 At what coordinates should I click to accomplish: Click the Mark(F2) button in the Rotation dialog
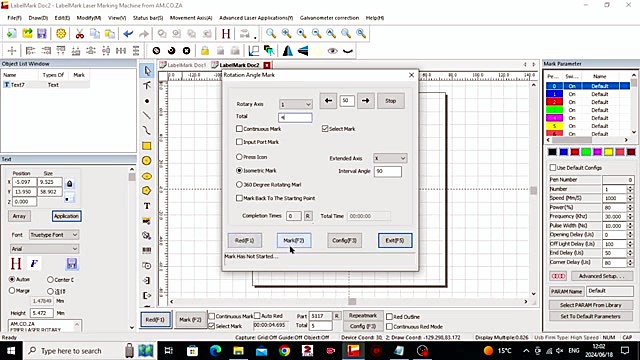pos(294,240)
